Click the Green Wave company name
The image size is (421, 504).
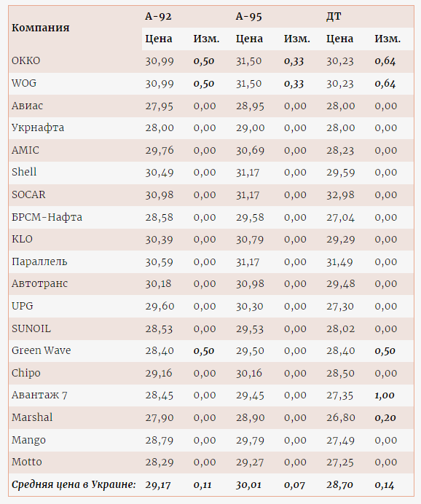[41, 350]
